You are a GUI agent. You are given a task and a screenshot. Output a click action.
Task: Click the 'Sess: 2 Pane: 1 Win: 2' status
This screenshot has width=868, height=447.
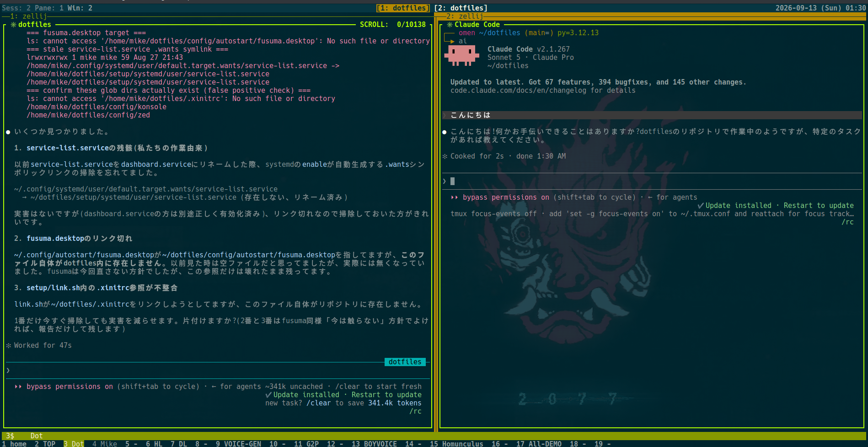click(47, 8)
